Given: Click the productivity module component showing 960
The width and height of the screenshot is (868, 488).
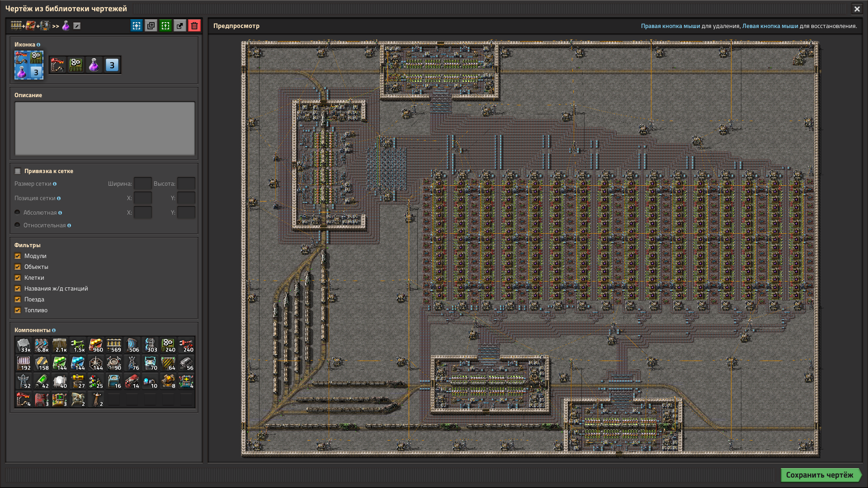Looking at the screenshot, I should pos(96,345).
